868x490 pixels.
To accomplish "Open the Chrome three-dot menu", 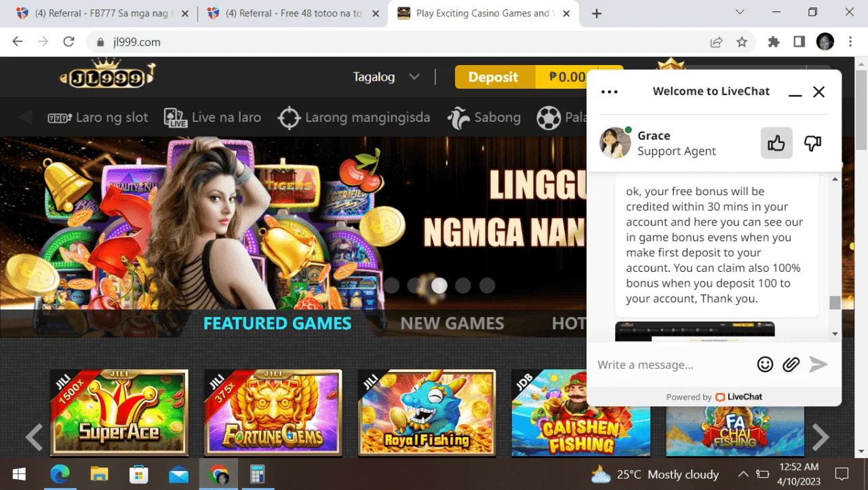I will (x=850, y=42).
